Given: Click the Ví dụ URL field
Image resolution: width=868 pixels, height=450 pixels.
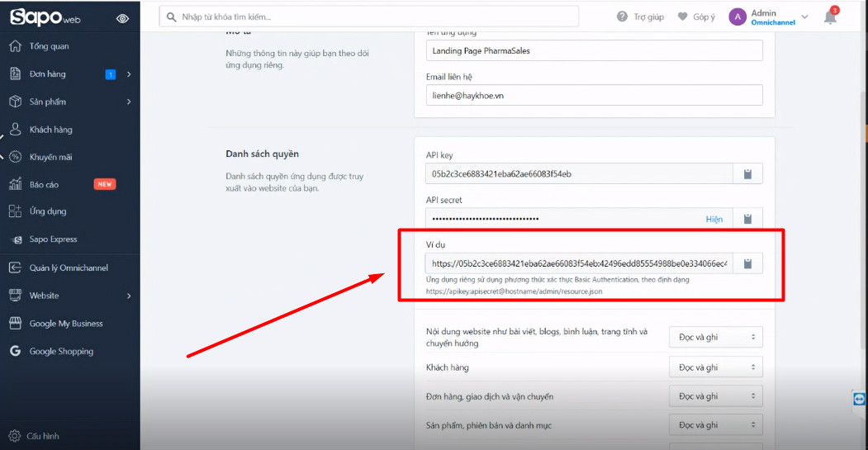Looking at the screenshot, I should tap(579, 263).
